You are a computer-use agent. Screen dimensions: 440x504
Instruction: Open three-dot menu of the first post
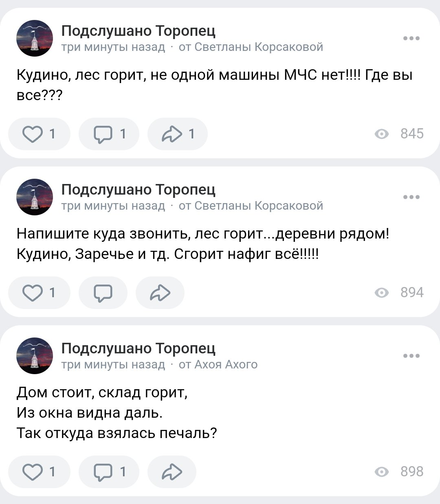pyautogui.click(x=411, y=39)
